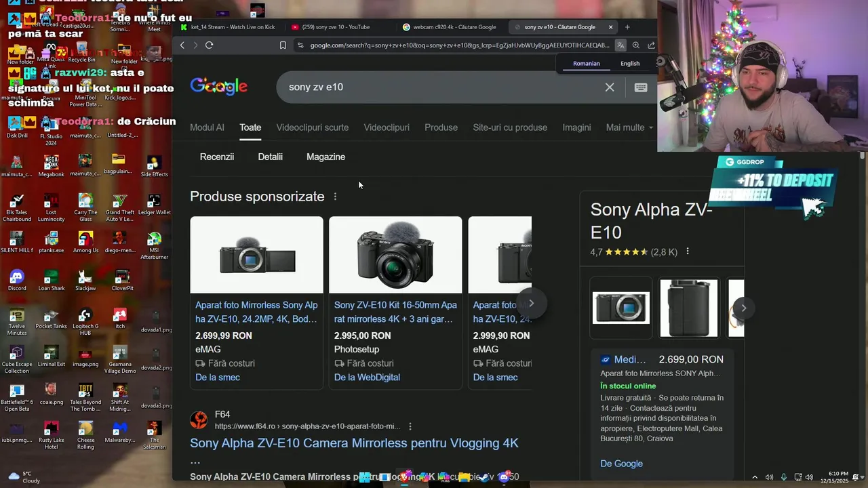Open Malwarebytes desktop shortcut
The image size is (868, 488).
coord(120,432)
